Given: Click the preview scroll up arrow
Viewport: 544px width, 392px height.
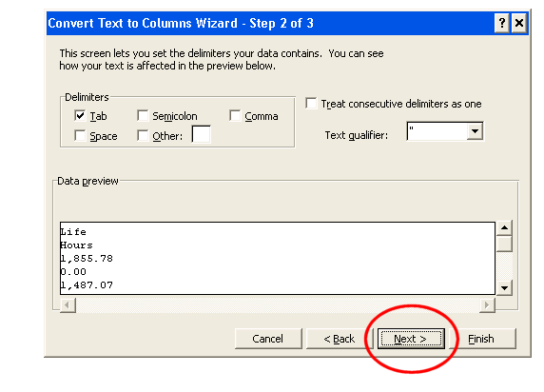Looking at the screenshot, I should tap(504, 227).
